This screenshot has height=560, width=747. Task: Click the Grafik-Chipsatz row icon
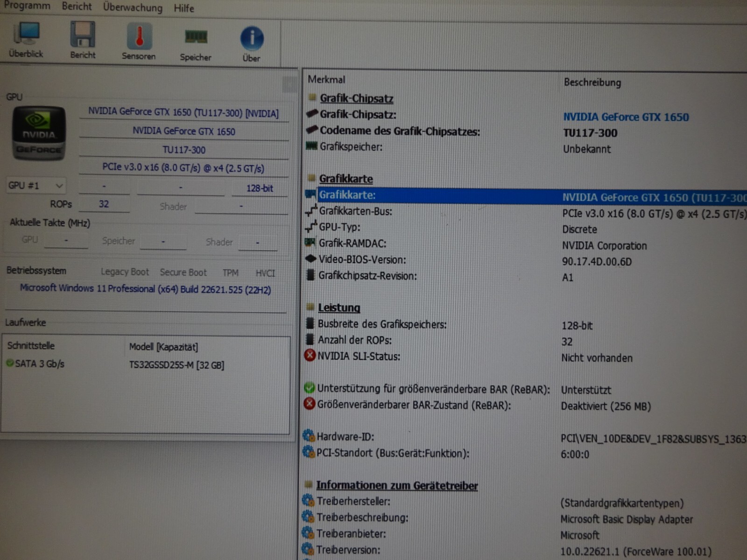coord(312,113)
